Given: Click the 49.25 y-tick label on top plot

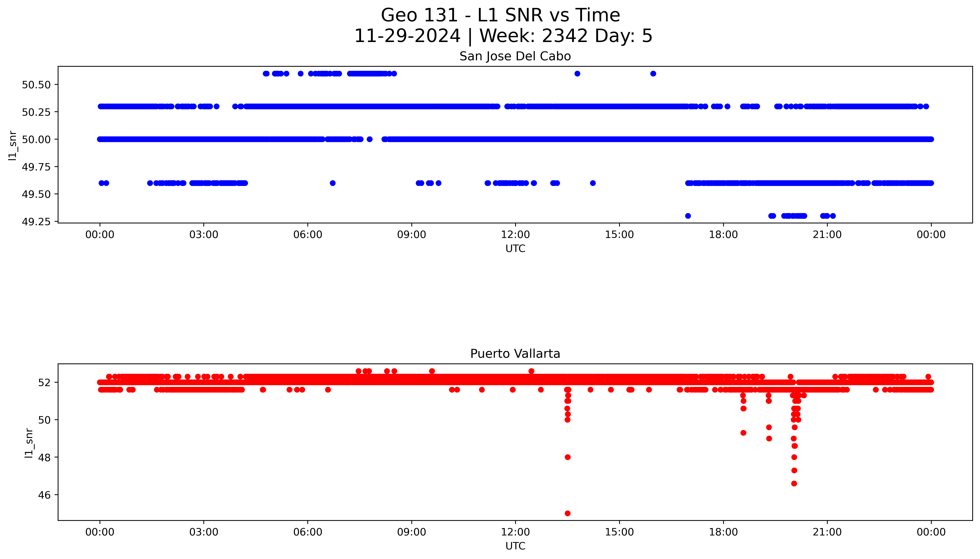Looking at the screenshot, I should point(36,222).
